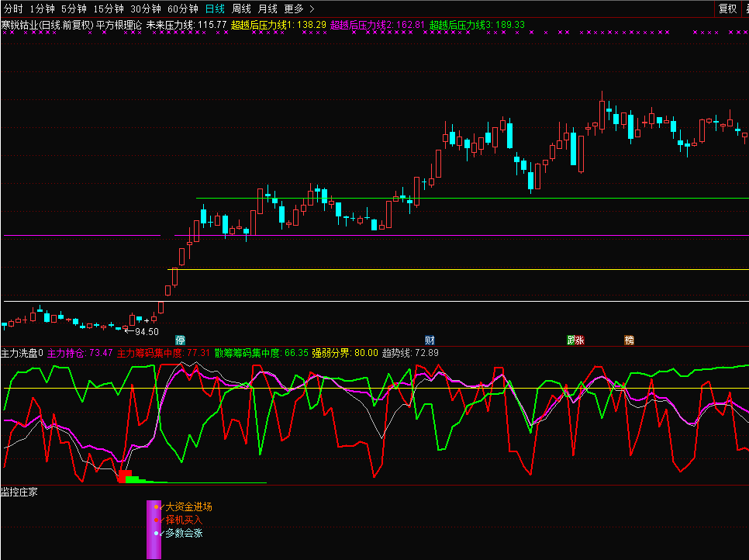Viewport: 749px width, 560px height.
Task: Select the 周线 weekly chart tab
Action: [x=241, y=9]
